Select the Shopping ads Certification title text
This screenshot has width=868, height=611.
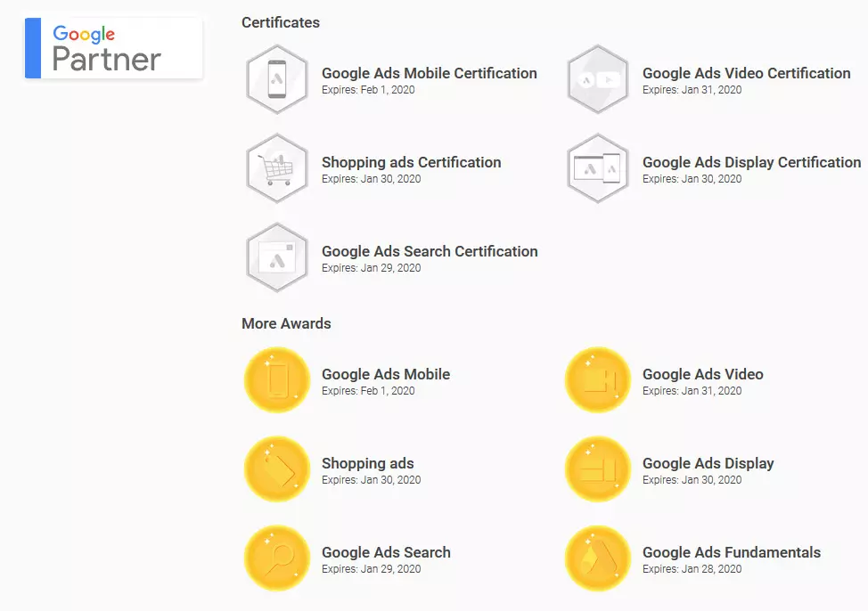click(411, 162)
